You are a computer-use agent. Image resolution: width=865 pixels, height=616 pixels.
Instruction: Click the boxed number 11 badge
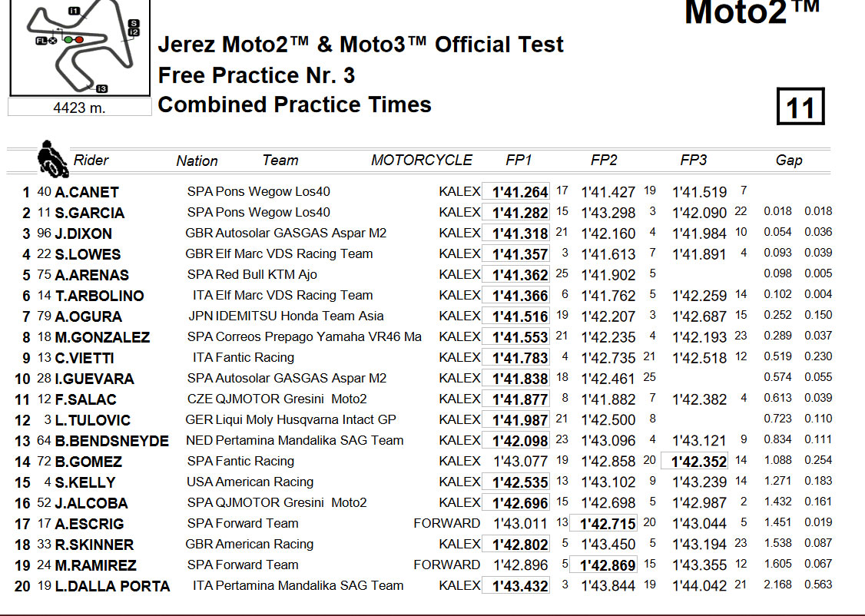click(800, 107)
